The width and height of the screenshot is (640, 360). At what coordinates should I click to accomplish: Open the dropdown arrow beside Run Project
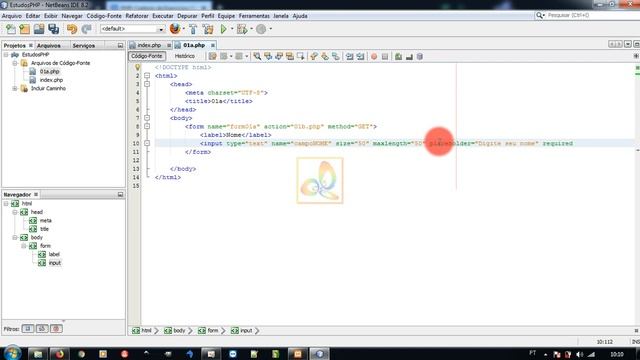click(x=232, y=29)
